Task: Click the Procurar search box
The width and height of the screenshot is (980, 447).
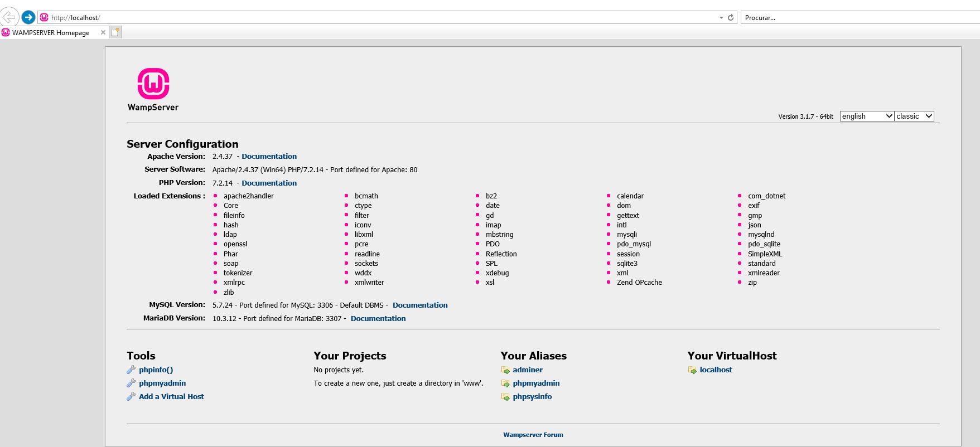Action: 859,17
